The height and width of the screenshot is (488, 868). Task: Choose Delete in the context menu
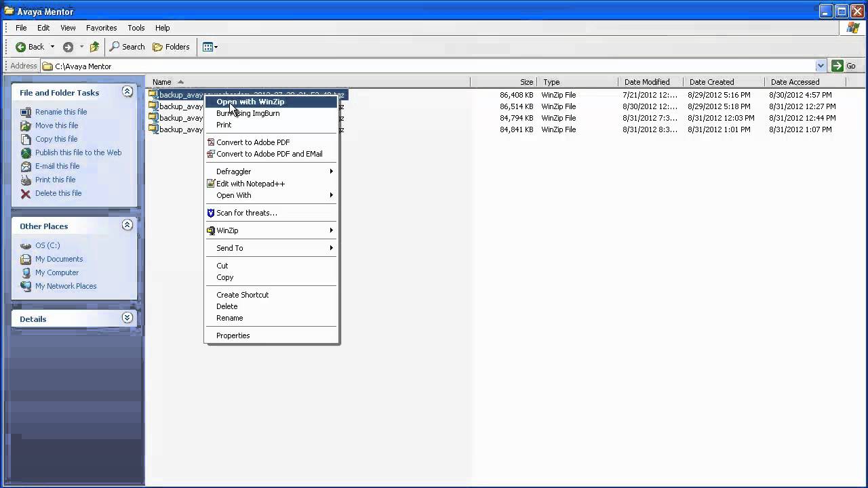tap(271, 306)
